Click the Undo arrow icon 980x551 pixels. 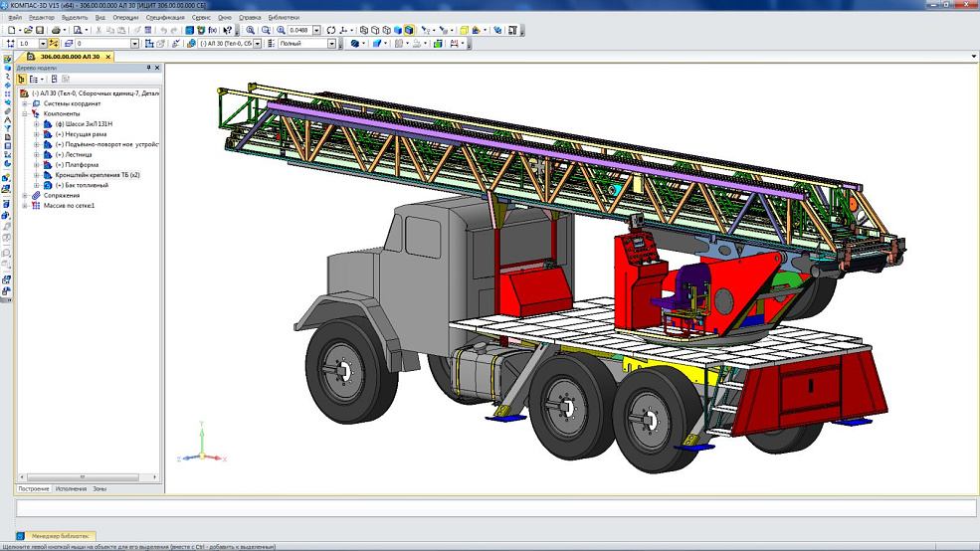point(162,30)
